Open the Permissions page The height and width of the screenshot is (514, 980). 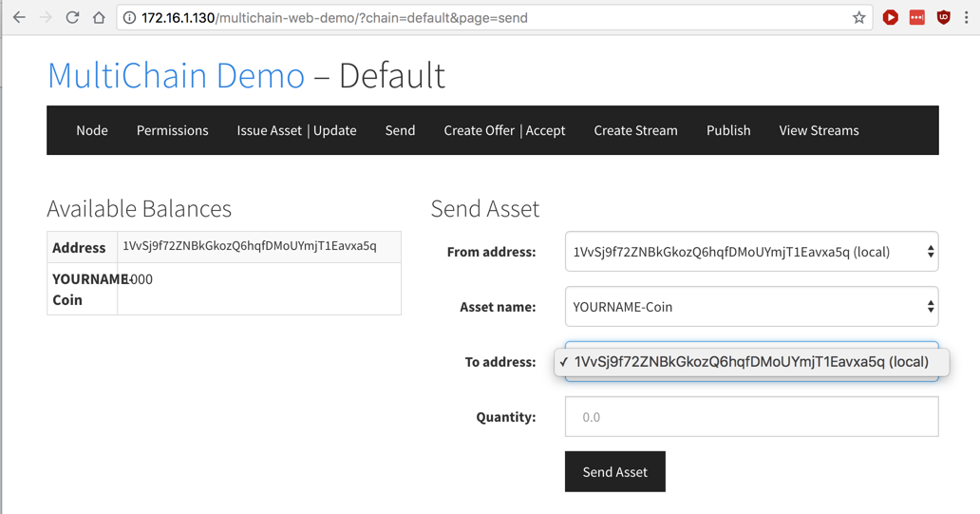coord(172,130)
